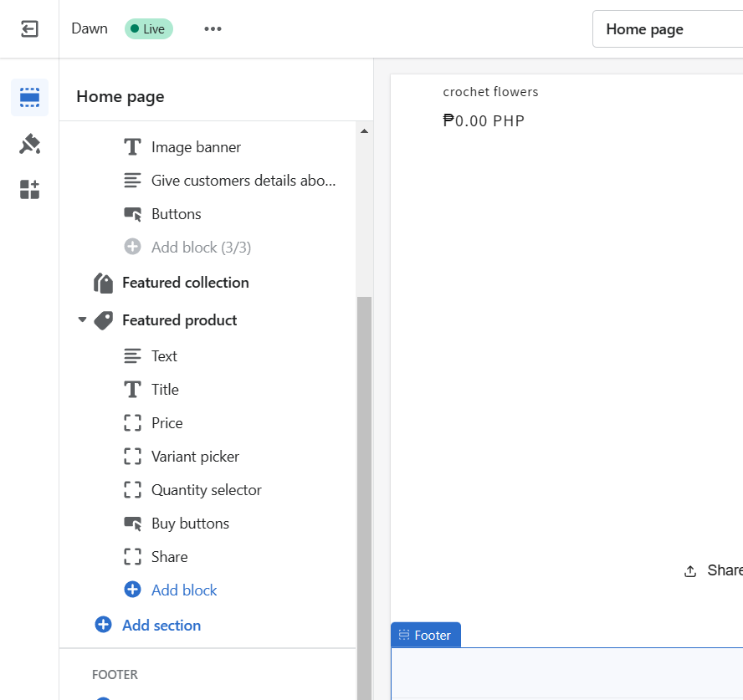743x700 pixels.
Task: Click the Image banner heading T icon
Action: point(133,147)
